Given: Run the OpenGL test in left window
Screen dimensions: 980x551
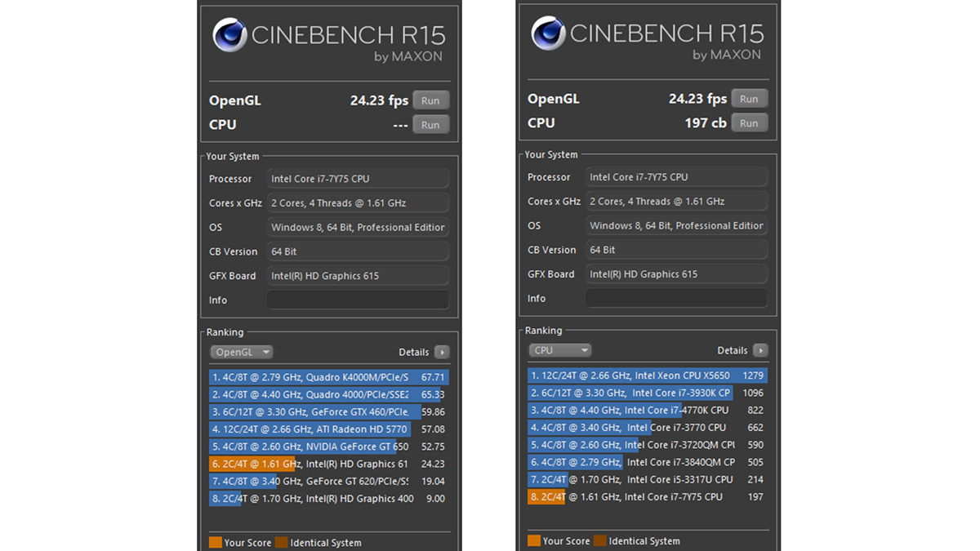Looking at the screenshot, I should click(x=430, y=100).
